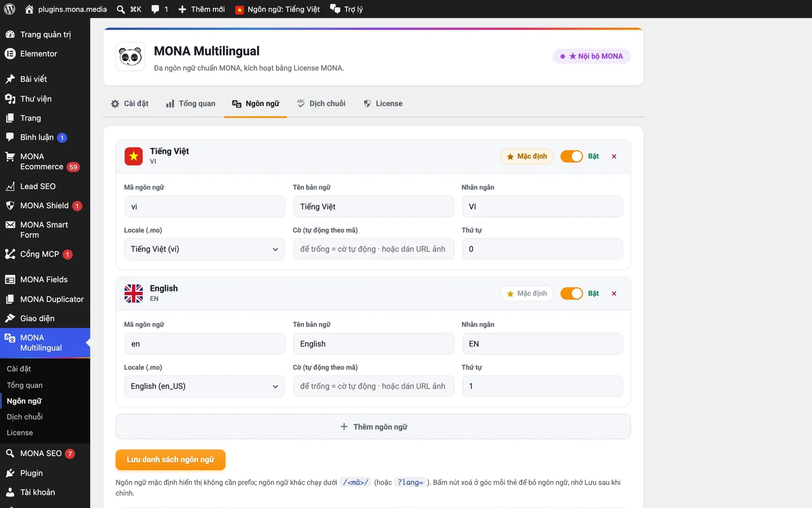Click Thêm ngôn ngữ button
Viewport: 812px width, 508px height.
(x=373, y=427)
